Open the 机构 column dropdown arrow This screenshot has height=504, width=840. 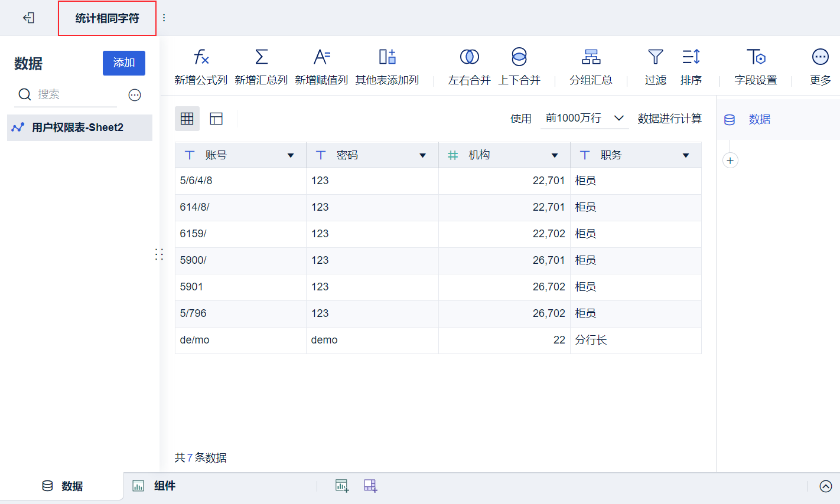click(555, 156)
